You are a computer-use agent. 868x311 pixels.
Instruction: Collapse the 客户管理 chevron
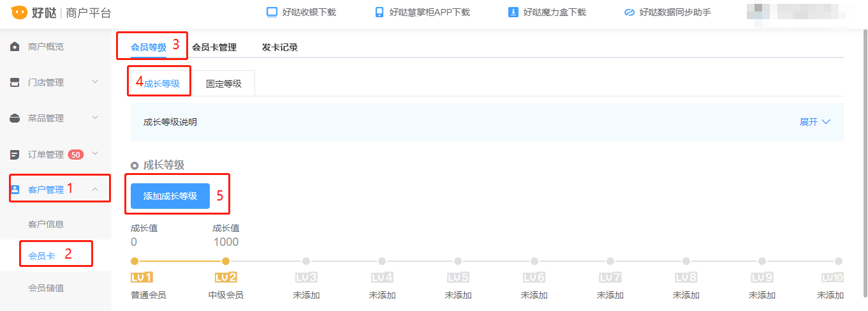pos(95,190)
